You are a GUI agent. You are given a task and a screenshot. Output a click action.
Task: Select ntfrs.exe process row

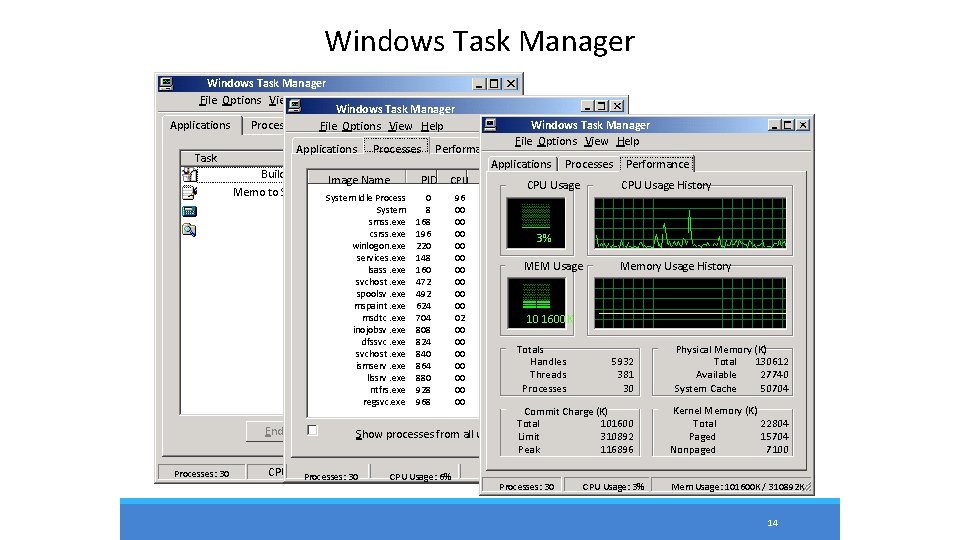[x=395, y=389]
